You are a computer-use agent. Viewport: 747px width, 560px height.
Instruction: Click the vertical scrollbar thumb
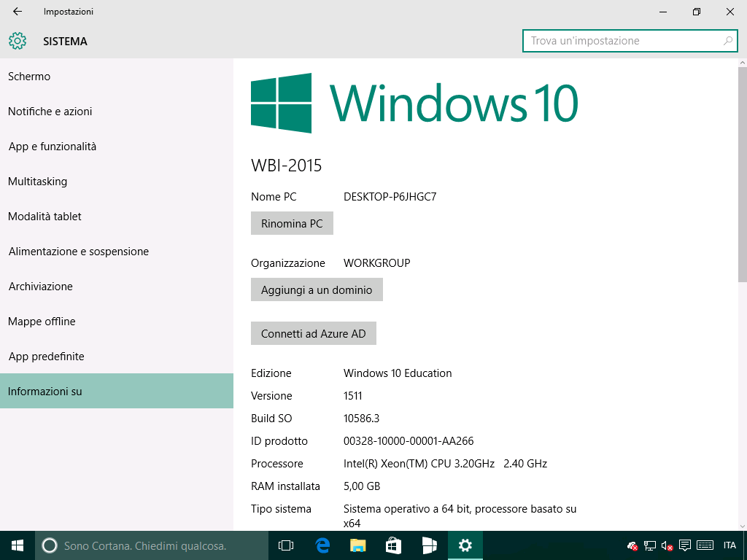coord(742,174)
